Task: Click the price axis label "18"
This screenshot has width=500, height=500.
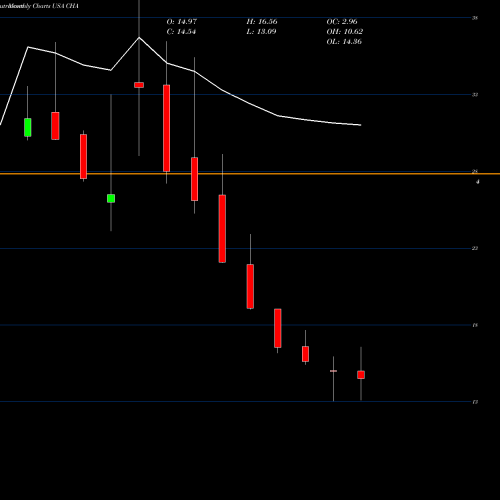Action: click(x=475, y=325)
